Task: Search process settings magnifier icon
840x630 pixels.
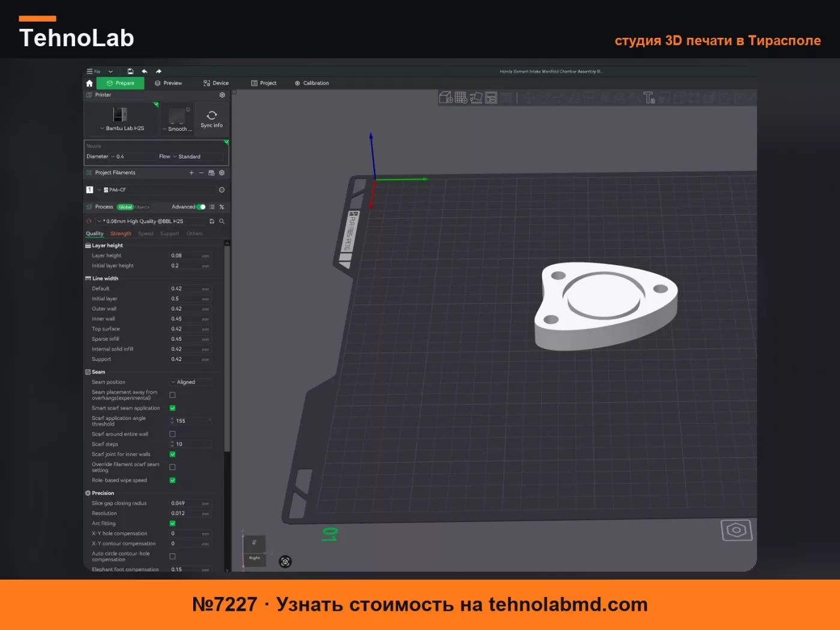Action: tap(222, 221)
